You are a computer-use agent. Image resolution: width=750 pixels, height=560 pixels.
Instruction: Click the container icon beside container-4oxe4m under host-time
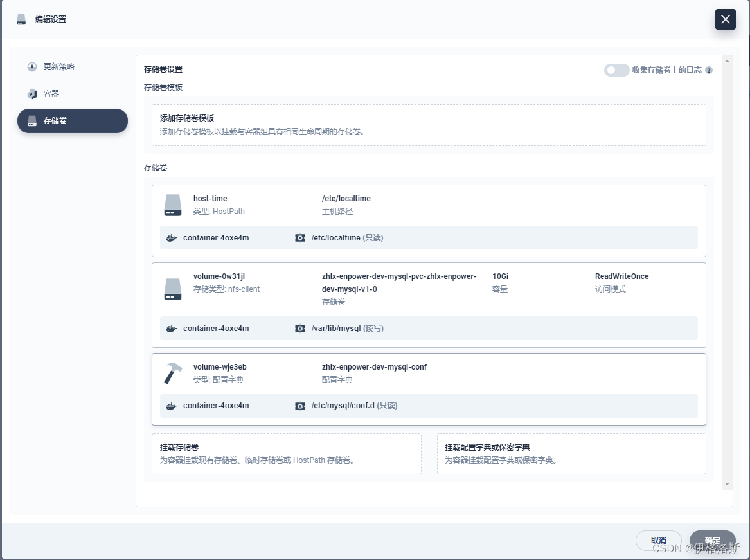point(171,238)
